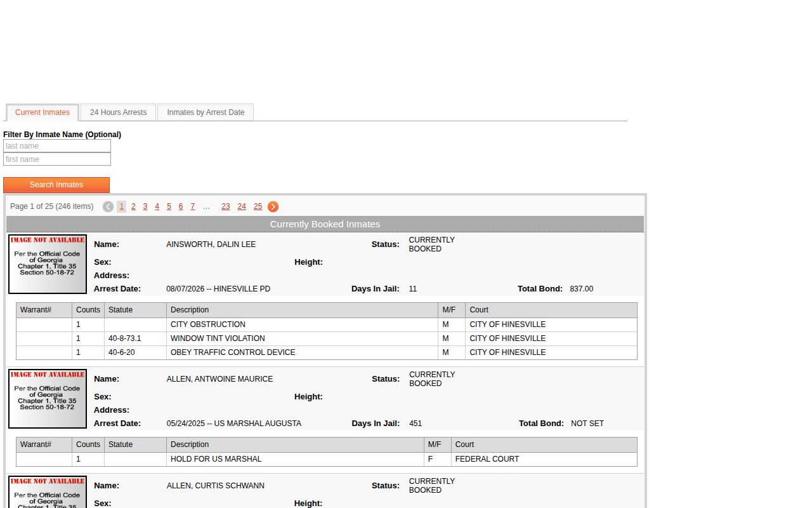
Task: Click the FEDERAL COURT cell
Action: click(x=544, y=459)
